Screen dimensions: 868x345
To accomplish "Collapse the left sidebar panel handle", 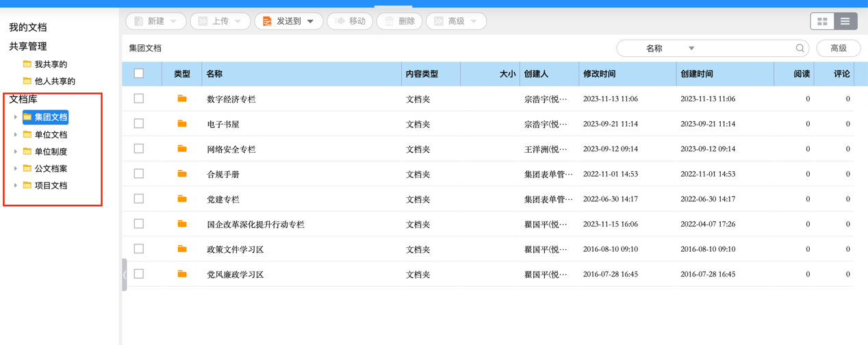I will 125,274.
